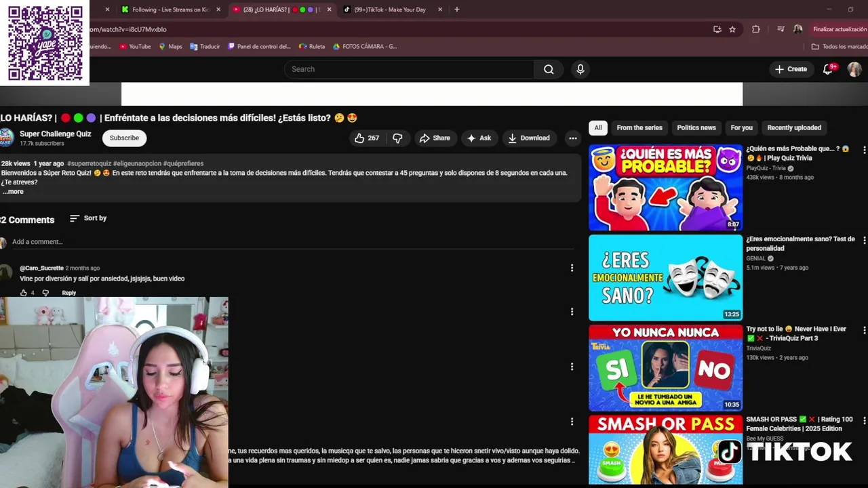Click Add a comment field

(x=292, y=242)
